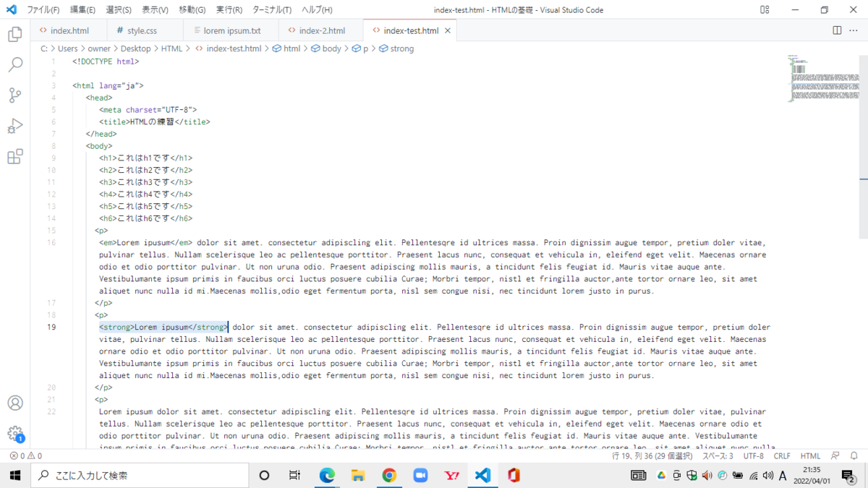Click errors and warnings count in status bar

coord(25,456)
